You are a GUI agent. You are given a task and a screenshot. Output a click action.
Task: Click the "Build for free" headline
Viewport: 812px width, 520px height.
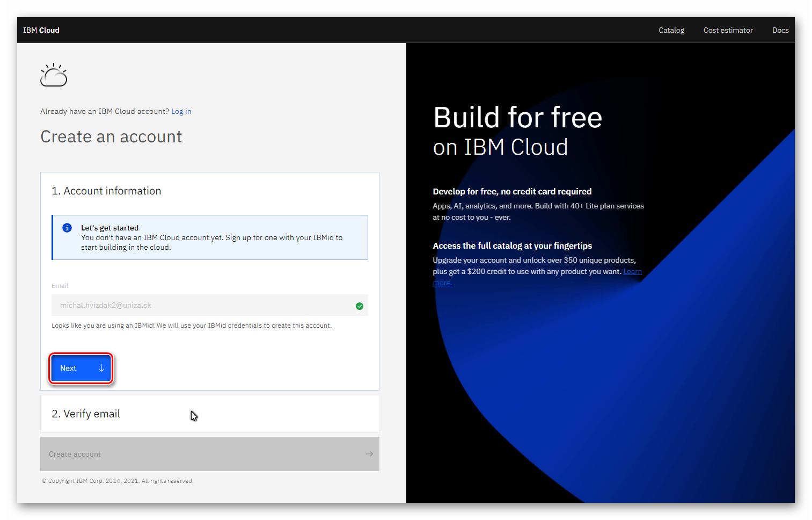517,118
